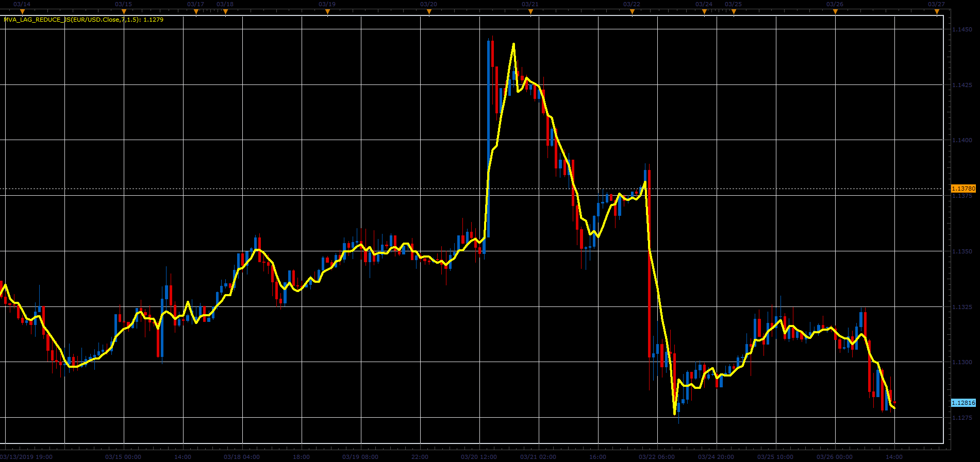Click the 18:00 time axis label
This screenshot has width=980, height=462.
click(301, 457)
